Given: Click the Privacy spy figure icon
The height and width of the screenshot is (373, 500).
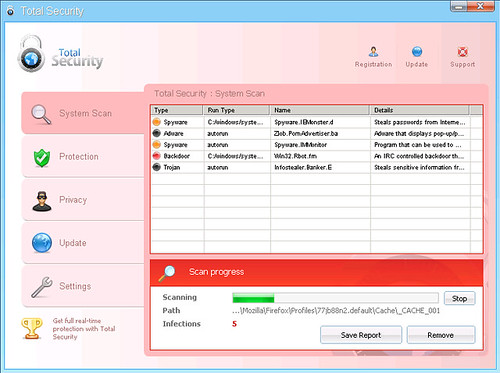Looking at the screenshot, I should [42, 201].
